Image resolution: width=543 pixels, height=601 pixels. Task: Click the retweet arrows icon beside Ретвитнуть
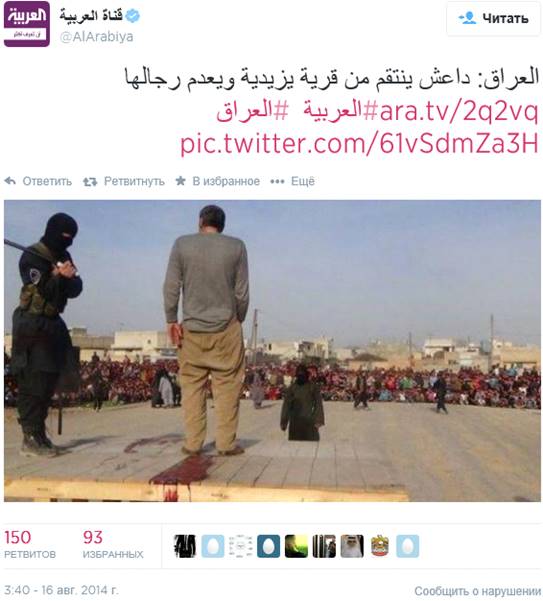90,181
